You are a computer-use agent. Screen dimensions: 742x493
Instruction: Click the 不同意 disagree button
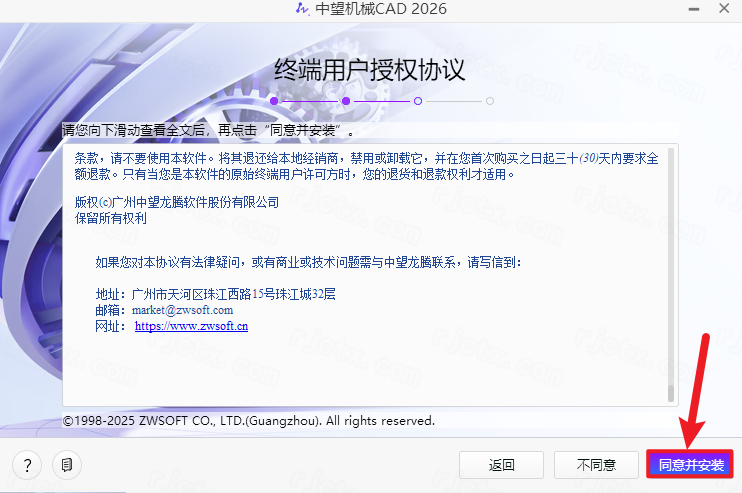pyautogui.click(x=595, y=465)
